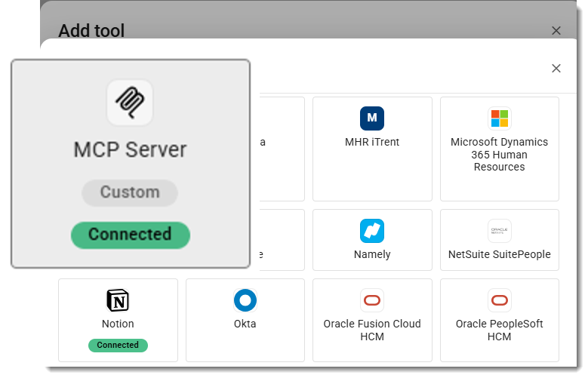Select the Namely logo icon
Screen dimensions: 588x378
click(371, 231)
